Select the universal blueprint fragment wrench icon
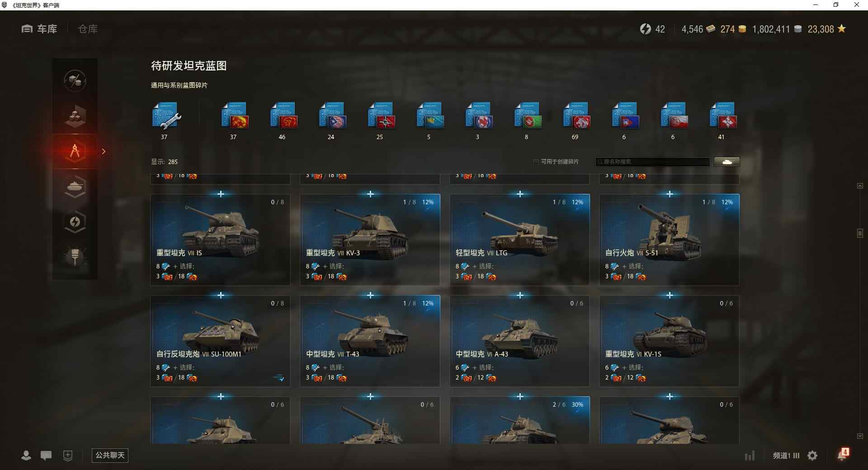 166,116
